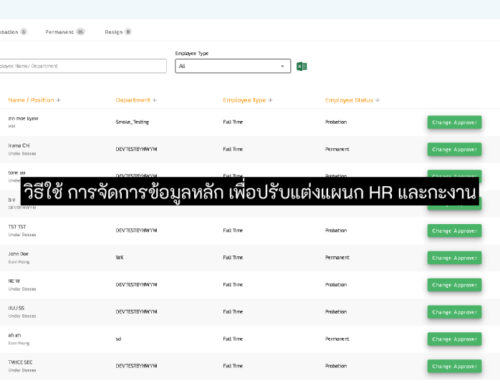Sort by Employee Status column icon
The image size is (500, 383).
377,100
